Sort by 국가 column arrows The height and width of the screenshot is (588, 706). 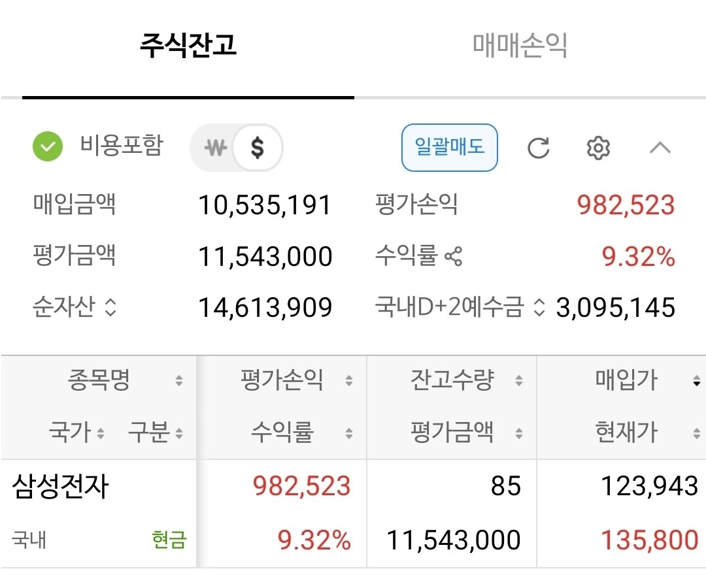(101, 433)
